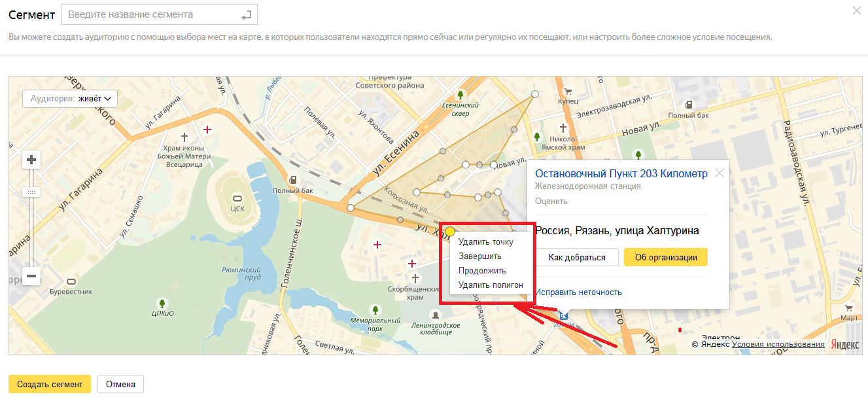
Task: Choose Удалить точку from context menu
Action: (486, 242)
